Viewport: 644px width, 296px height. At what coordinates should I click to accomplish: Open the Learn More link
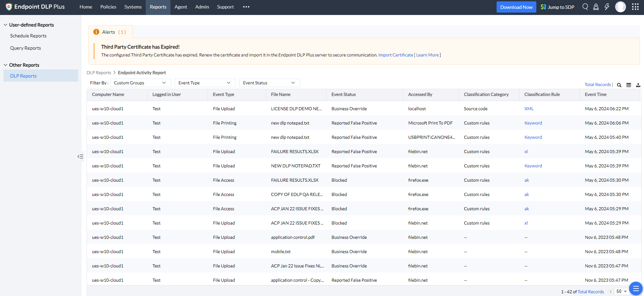[428, 55]
